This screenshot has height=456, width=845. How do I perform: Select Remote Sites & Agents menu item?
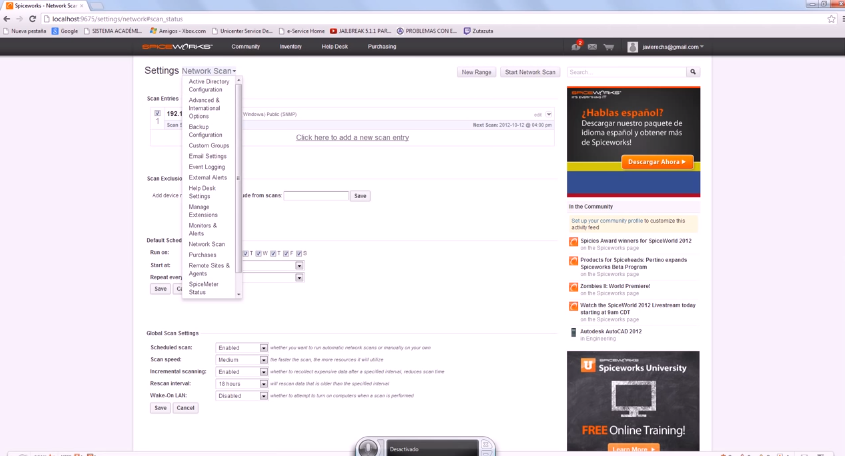[x=209, y=270]
